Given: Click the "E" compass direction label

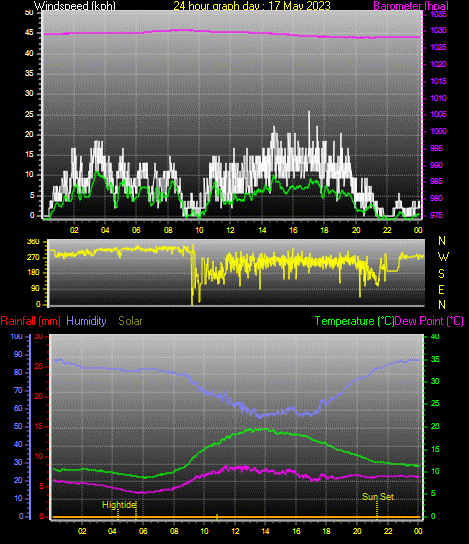Looking at the screenshot, I should [x=442, y=290].
